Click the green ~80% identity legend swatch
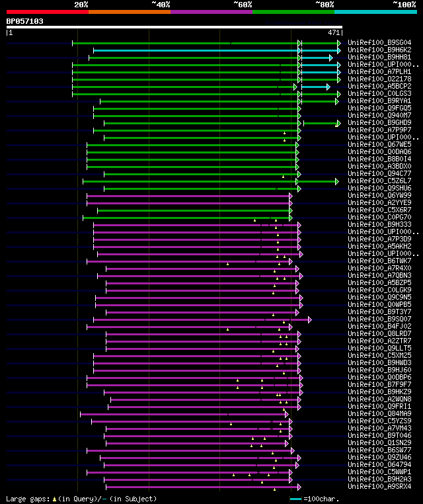This screenshot has height=504, width=423. pyautogui.click(x=293, y=12)
